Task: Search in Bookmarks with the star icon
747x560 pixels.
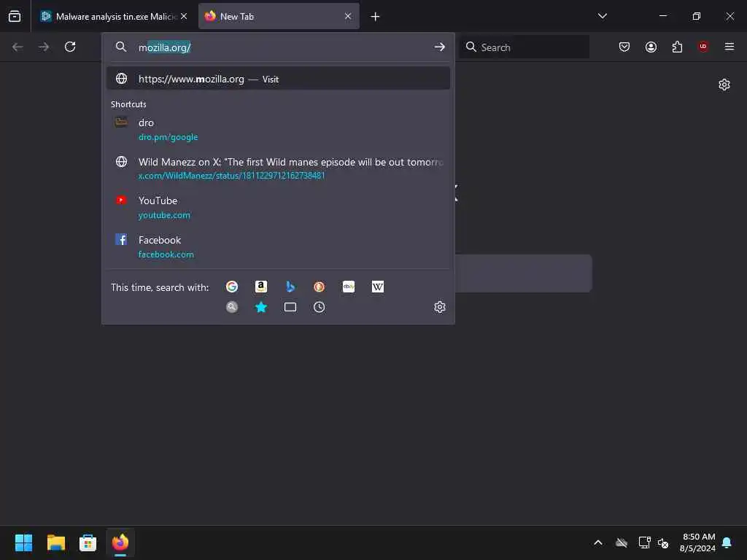Action: pyautogui.click(x=261, y=307)
